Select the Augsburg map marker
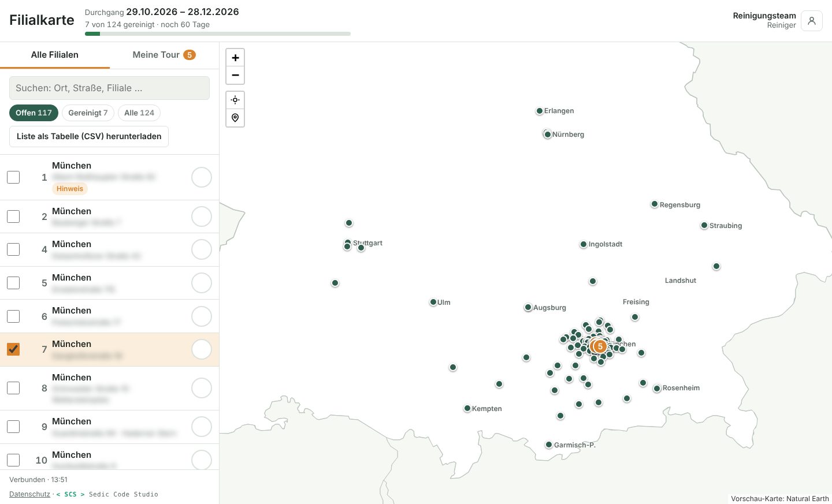This screenshot has height=504, width=832. [x=528, y=308]
